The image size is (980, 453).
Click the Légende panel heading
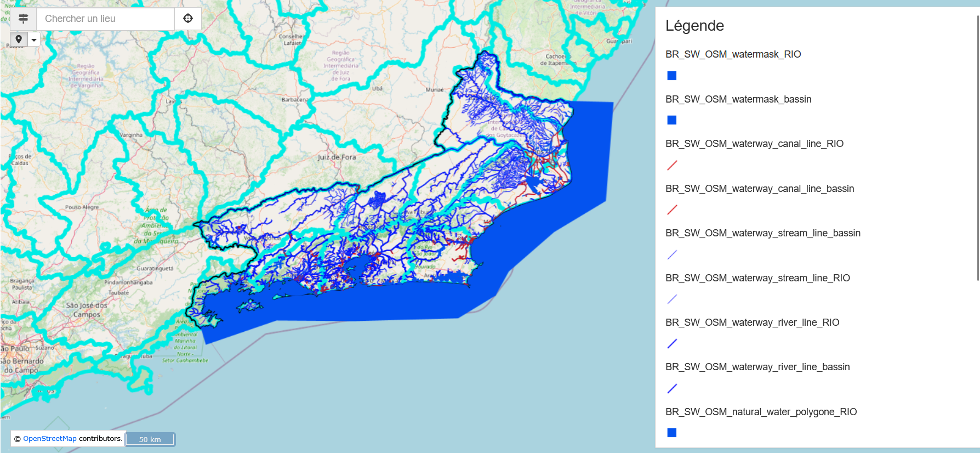(694, 26)
